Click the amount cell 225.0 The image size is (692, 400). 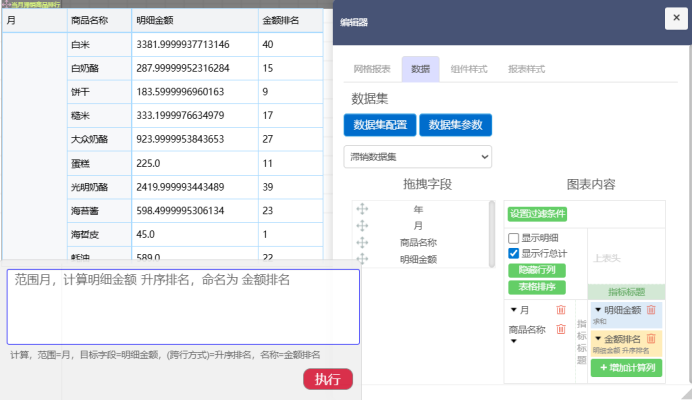pos(195,163)
